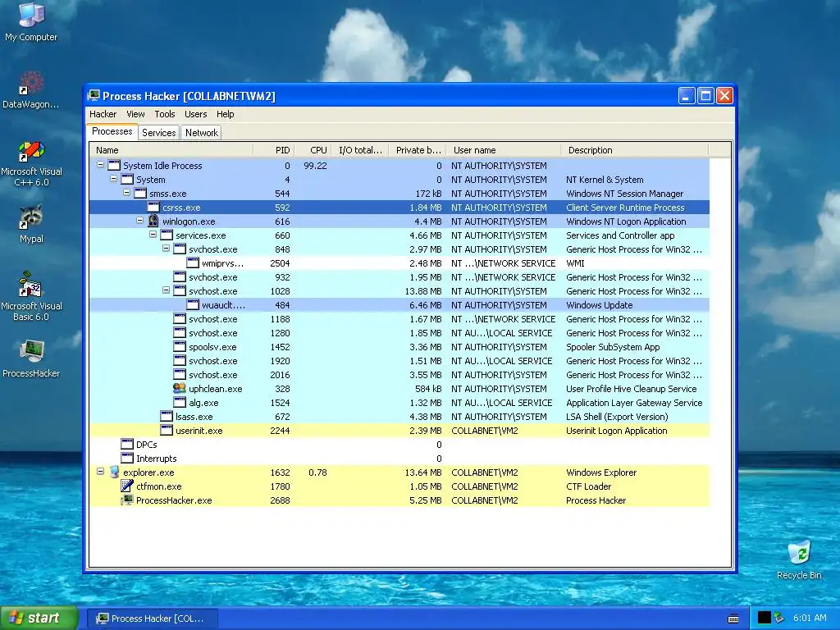Click the wmiprvs process window icon
Viewport: 840px width, 630px height.
(x=193, y=263)
